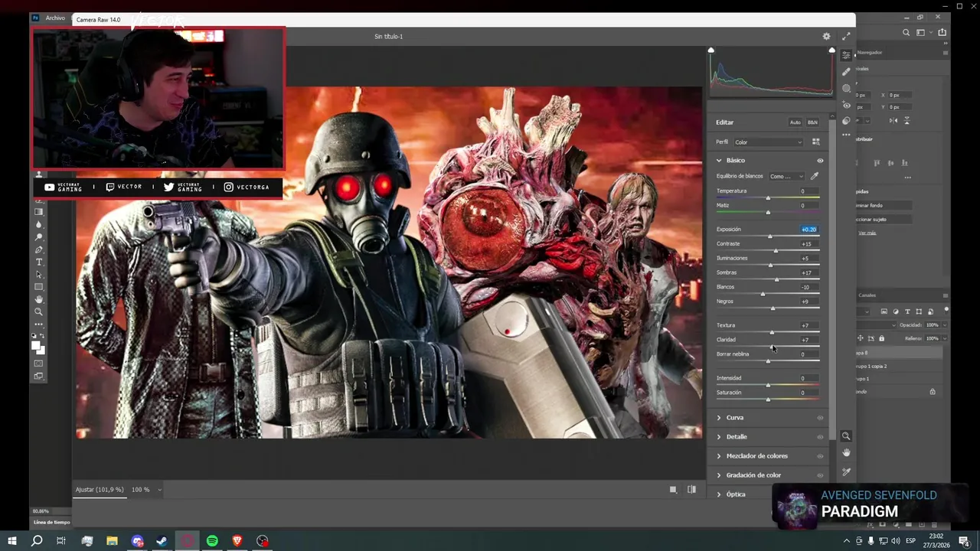Select the Camera Raw Hand tool

point(846,453)
